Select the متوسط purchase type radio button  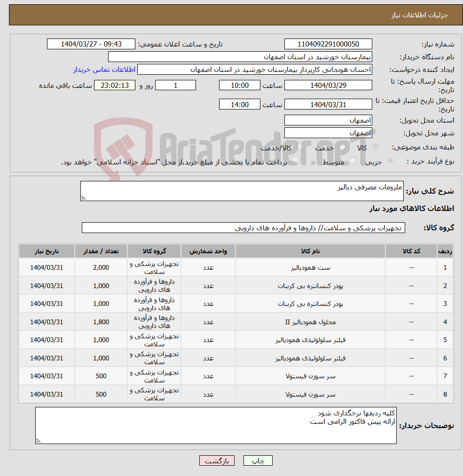click(353, 161)
